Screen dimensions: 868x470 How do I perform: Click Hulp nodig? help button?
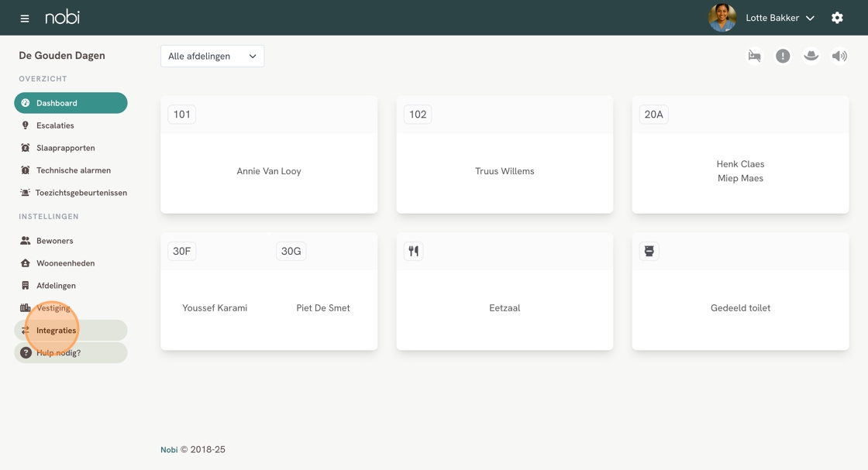click(x=58, y=353)
